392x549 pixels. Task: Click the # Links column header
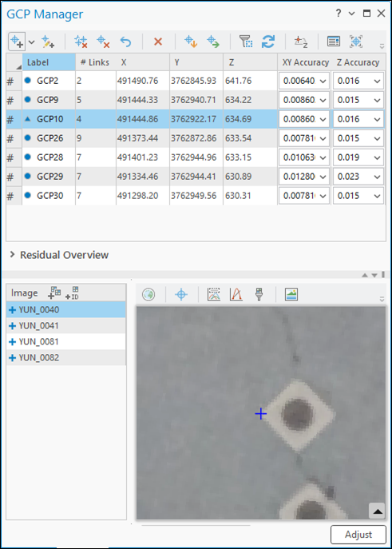(96, 62)
